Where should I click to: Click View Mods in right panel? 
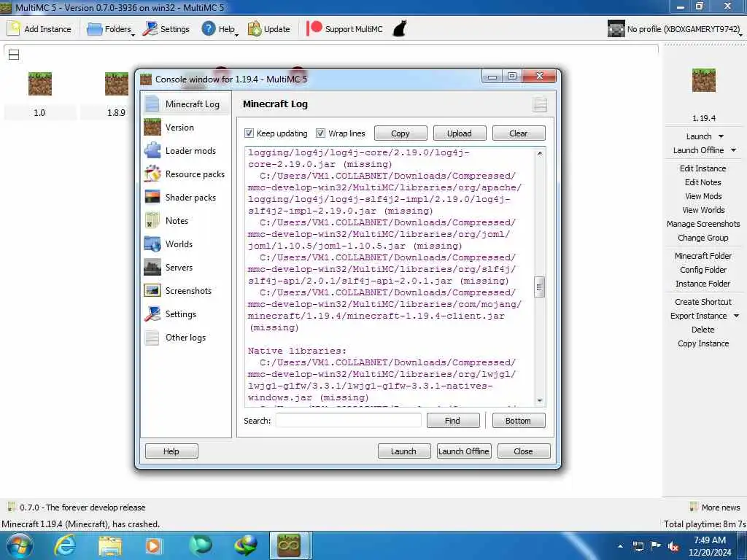pos(703,195)
